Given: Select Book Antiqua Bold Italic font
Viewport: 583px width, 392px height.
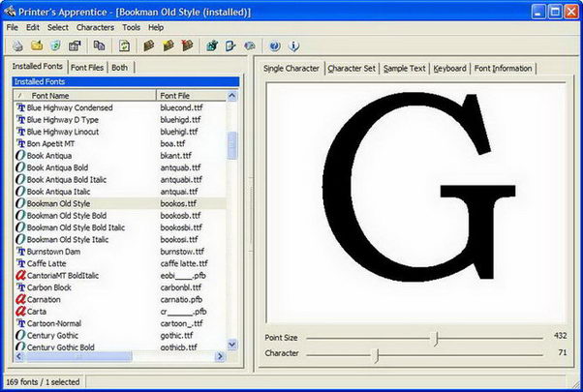Looking at the screenshot, I should 68,179.
